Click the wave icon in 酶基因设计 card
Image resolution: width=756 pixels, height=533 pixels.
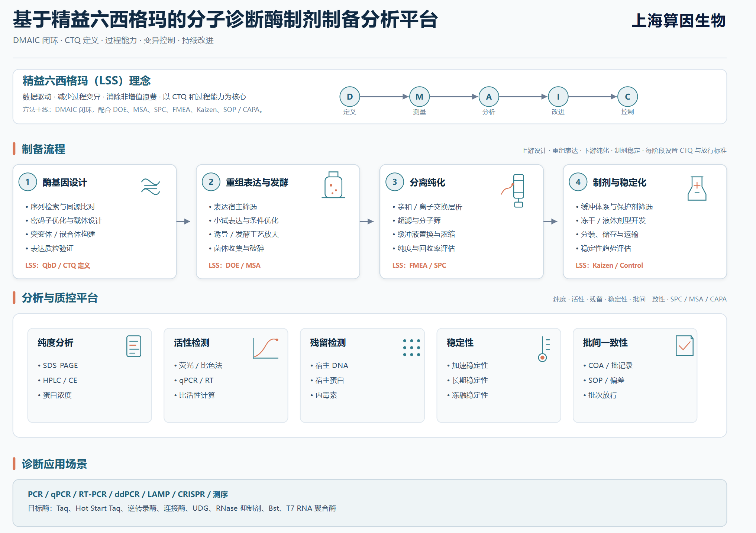point(151,187)
